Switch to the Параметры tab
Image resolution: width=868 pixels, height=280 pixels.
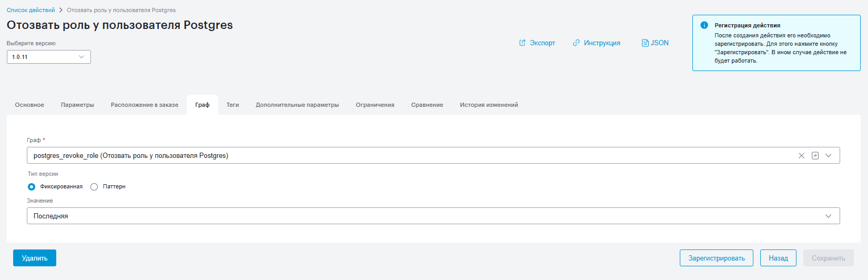point(77,105)
